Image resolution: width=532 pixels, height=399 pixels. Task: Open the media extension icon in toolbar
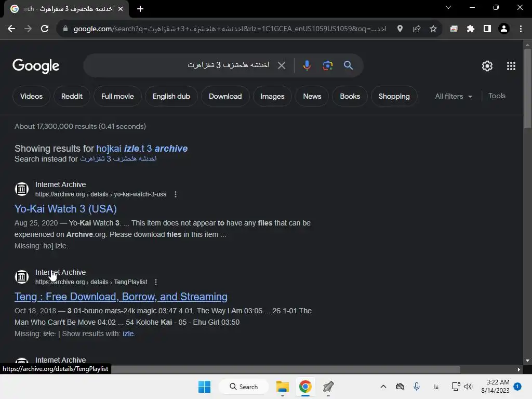(x=454, y=29)
